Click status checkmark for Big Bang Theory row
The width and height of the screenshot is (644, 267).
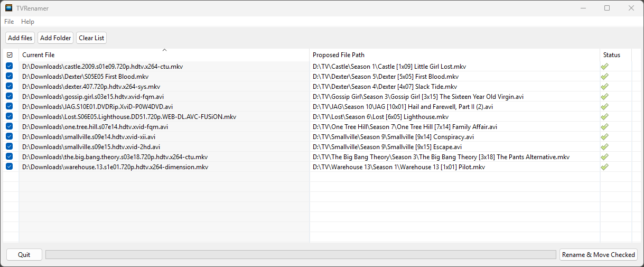(x=605, y=157)
